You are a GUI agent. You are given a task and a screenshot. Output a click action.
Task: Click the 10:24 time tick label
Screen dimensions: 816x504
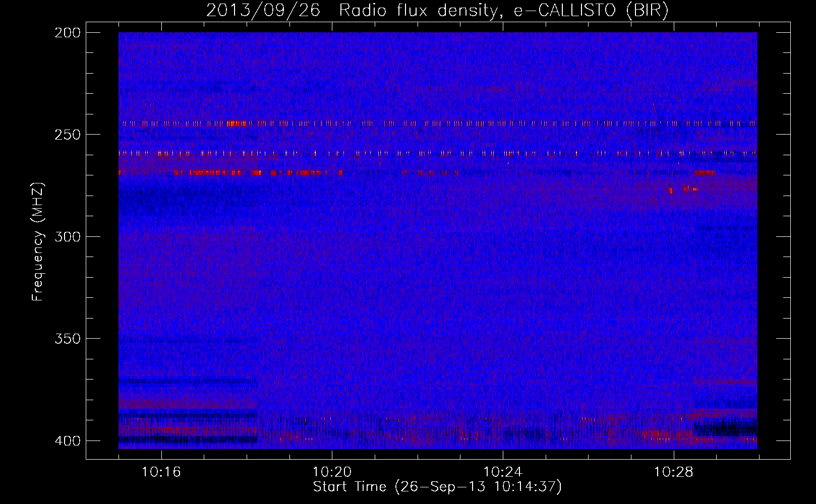click(x=503, y=472)
